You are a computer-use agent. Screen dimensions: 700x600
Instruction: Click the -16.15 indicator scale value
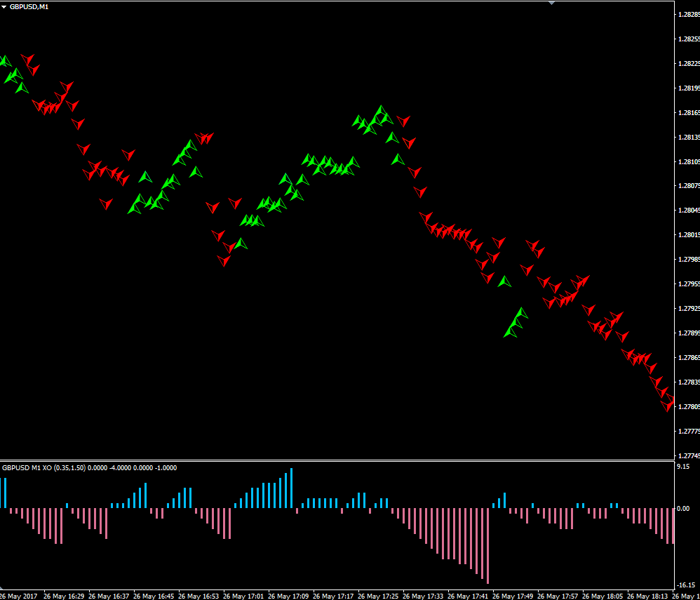click(x=685, y=585)
